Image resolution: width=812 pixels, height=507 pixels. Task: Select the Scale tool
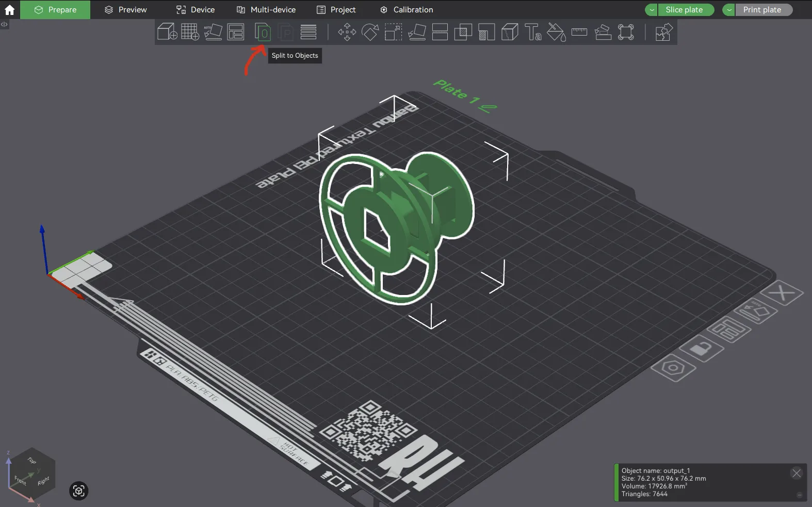(393, 32)
